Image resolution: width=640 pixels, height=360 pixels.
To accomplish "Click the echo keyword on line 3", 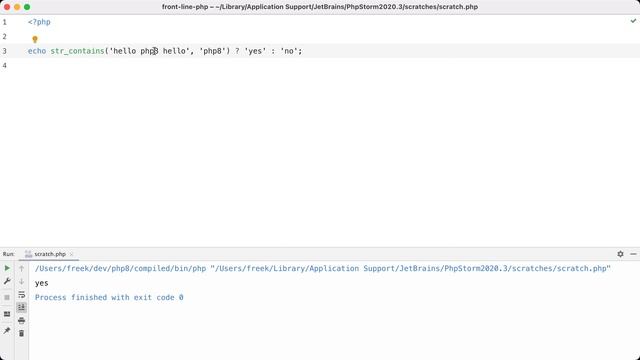I will pos(37,51).
